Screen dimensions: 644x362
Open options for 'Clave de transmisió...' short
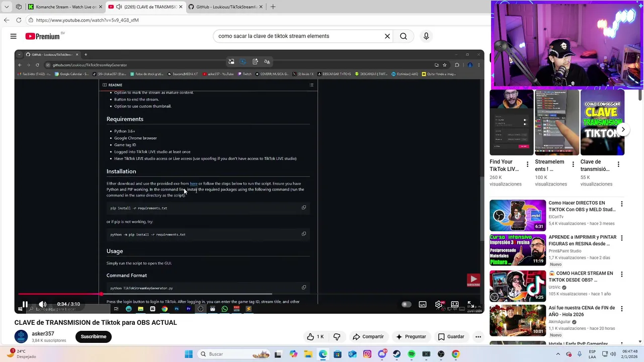(618, 164)
